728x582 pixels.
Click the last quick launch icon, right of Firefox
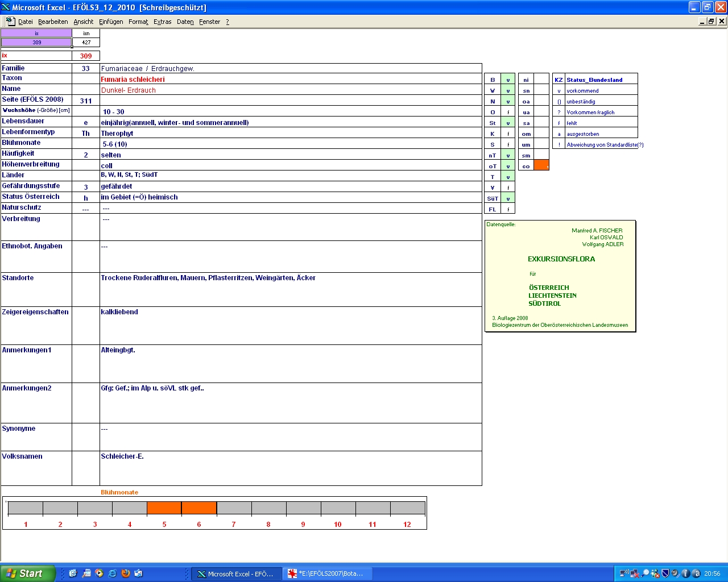pos(139,573)
